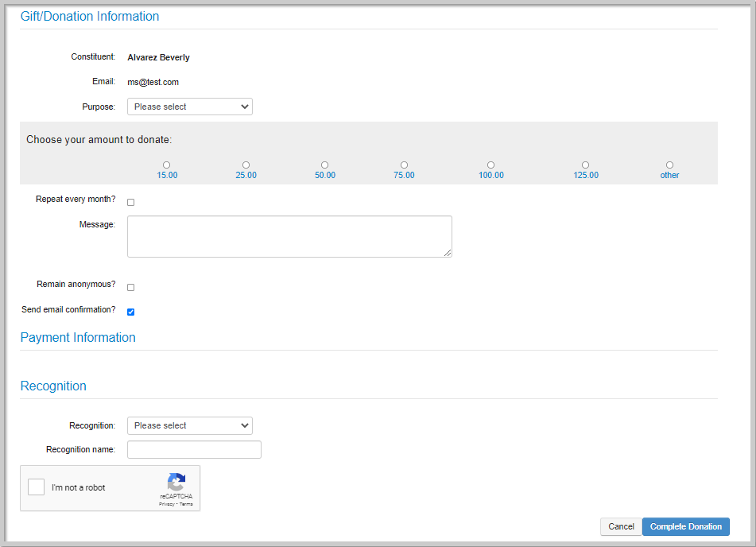756x547 pixels.
Task: Check the 'I'm not a robot' box
Action: click(36, 487)
